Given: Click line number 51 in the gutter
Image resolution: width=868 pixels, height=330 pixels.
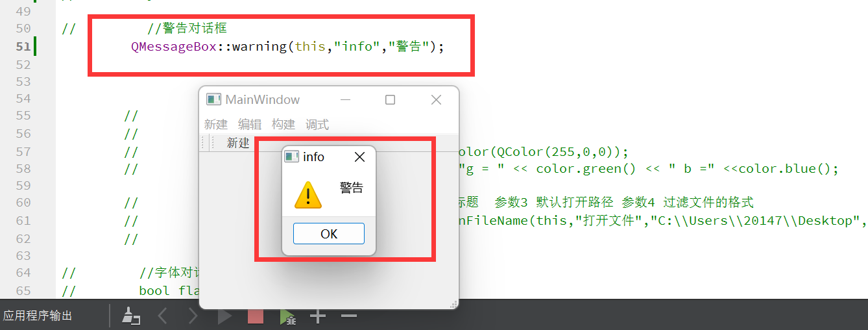Looking at the screenshot, I should (23, 46).
